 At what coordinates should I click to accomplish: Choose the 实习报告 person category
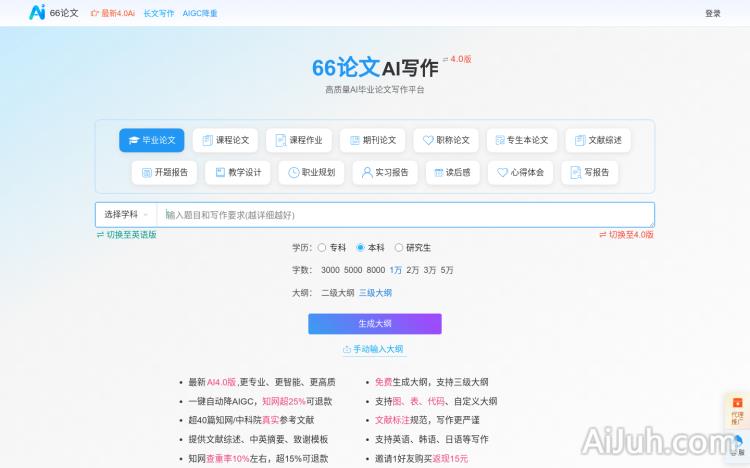tap(385, 172)
